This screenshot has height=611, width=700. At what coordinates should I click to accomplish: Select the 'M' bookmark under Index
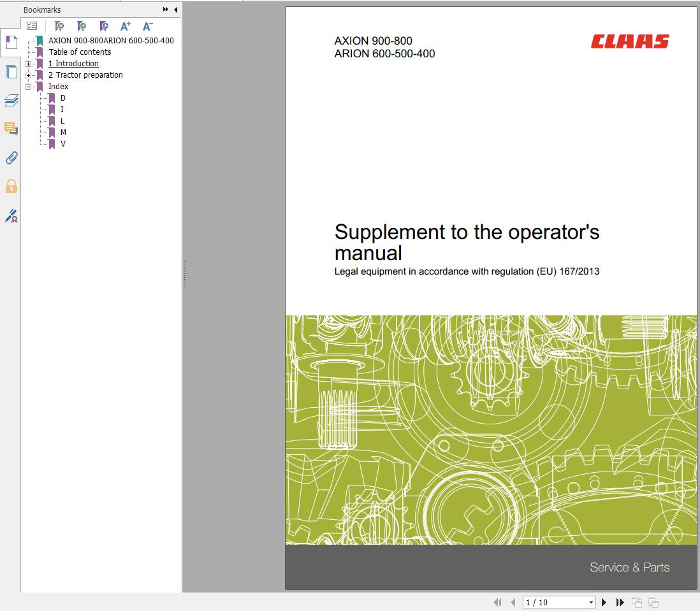63,133
